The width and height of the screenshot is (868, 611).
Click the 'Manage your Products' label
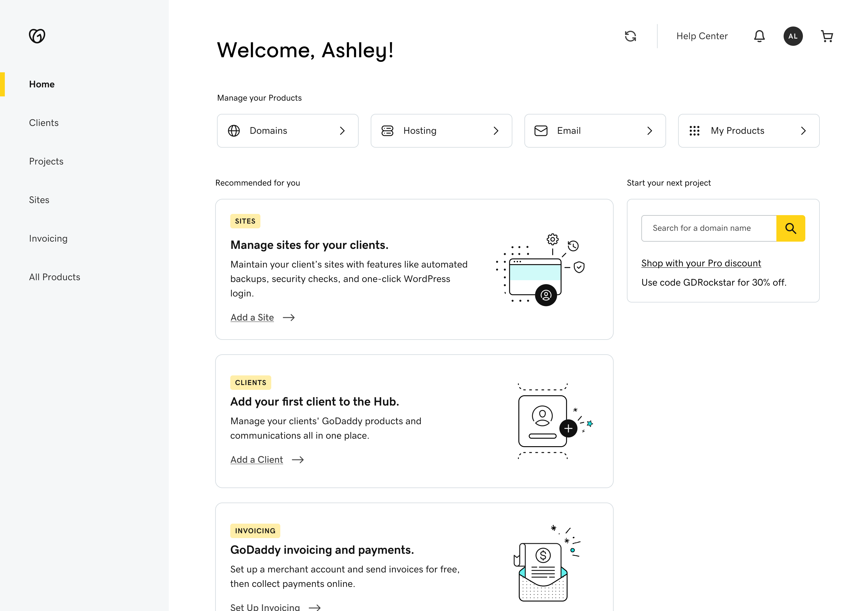coord(259,98)
